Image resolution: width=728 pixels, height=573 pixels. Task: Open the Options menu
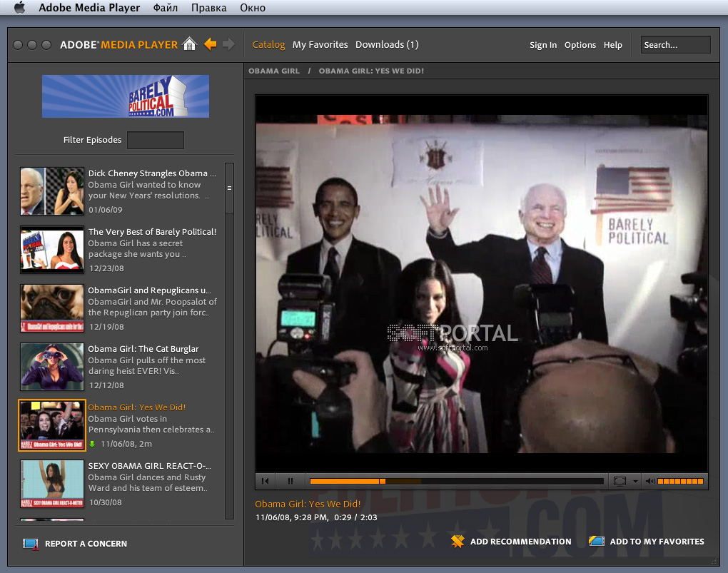(580, 45)
